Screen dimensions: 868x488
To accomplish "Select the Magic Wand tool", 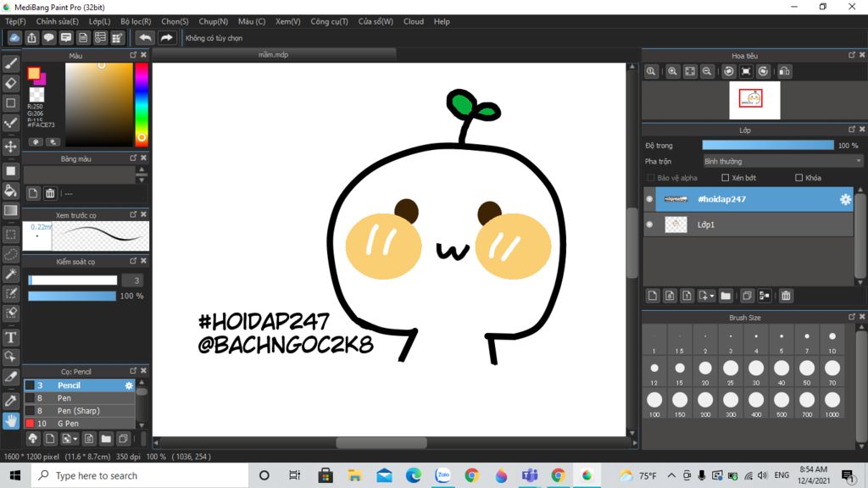I will coord(10,274).
